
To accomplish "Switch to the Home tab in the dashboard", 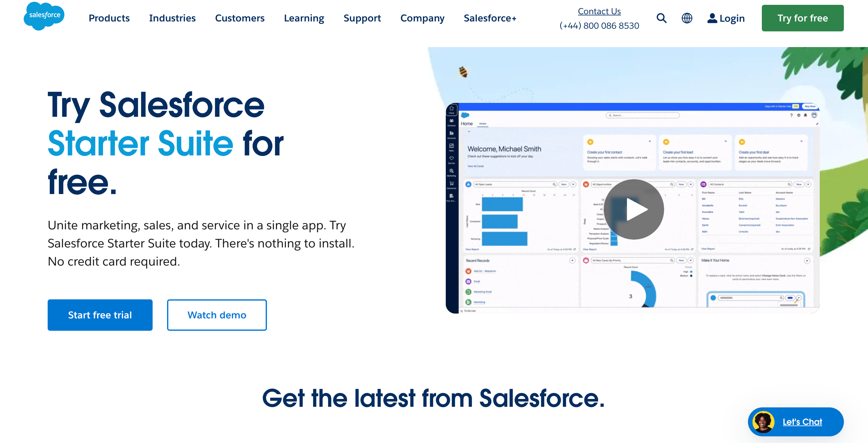I will click(483, 123).
